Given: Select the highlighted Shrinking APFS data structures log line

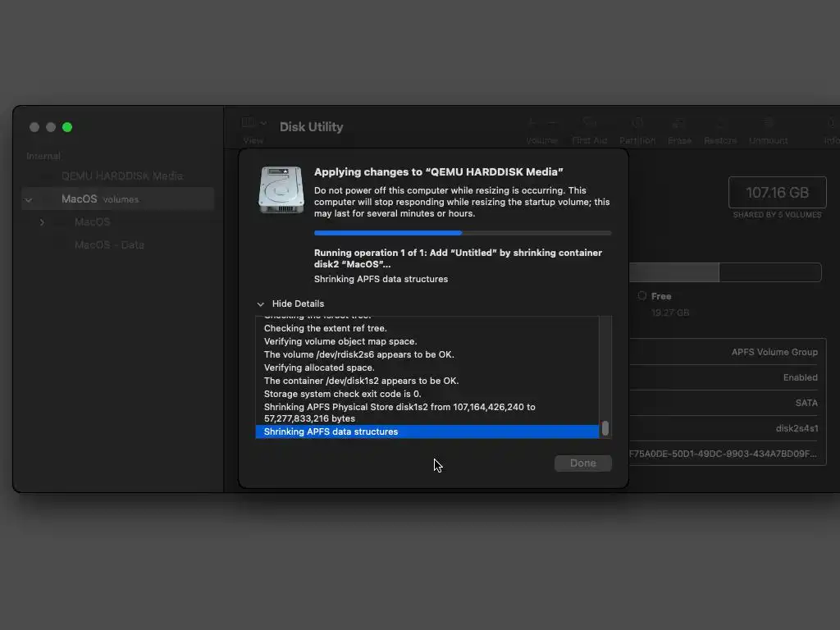Looking at the screenshot, I should click(x=427, y=431).
